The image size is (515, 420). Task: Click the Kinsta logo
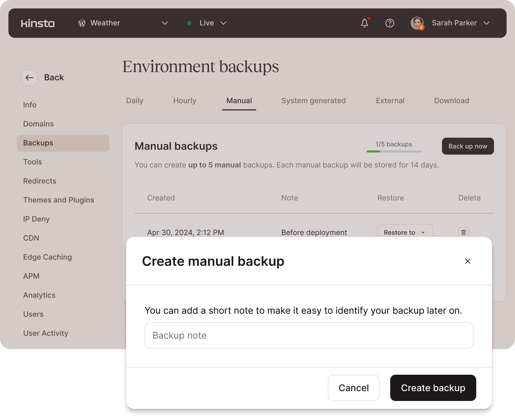[38, 23]
